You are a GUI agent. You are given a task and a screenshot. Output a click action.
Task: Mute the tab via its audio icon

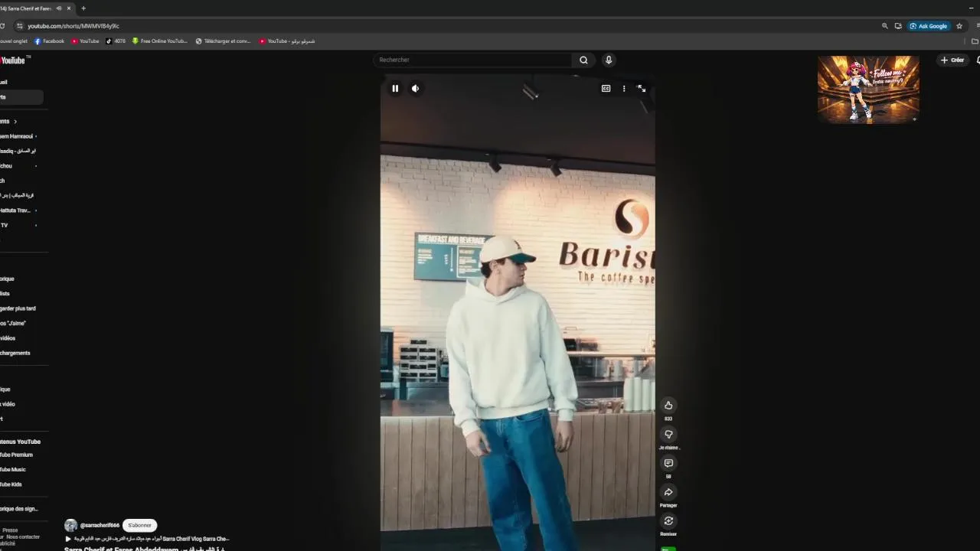coord(58,8)
